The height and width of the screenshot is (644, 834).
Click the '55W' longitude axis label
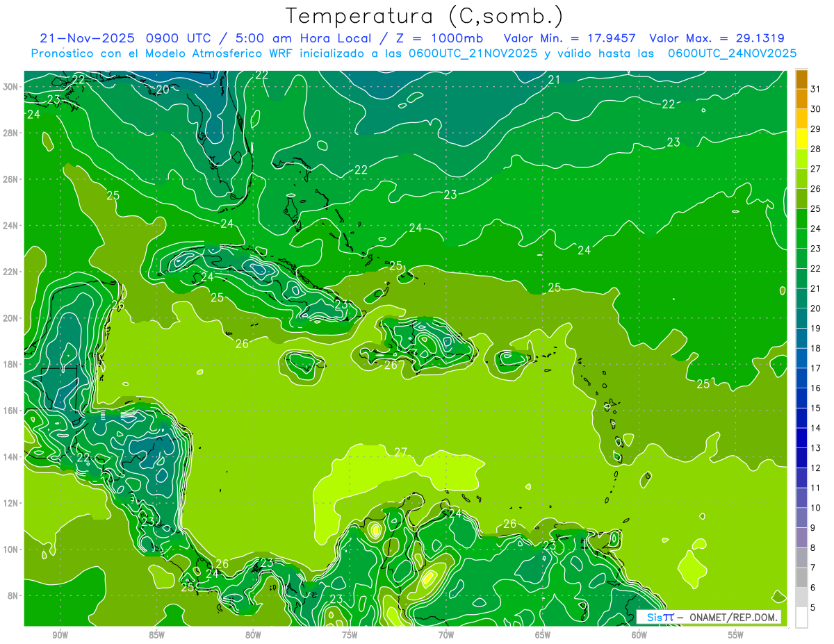pos(736,635)
